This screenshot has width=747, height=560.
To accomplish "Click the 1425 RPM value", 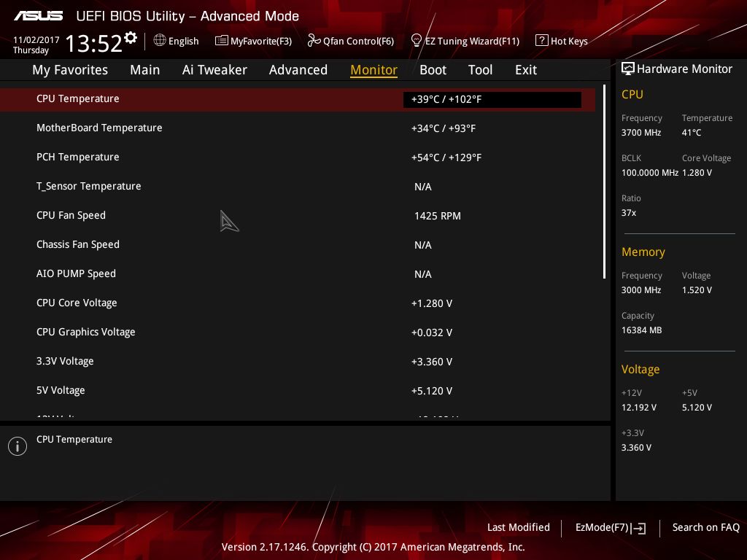I will (x=438, y=216).
